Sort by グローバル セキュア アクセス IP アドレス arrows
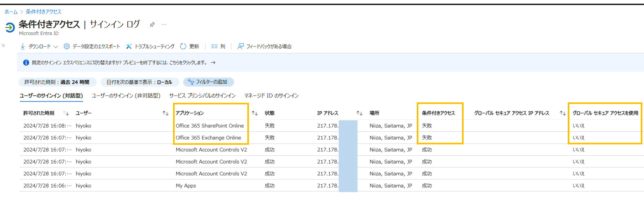 coord(563,113)
